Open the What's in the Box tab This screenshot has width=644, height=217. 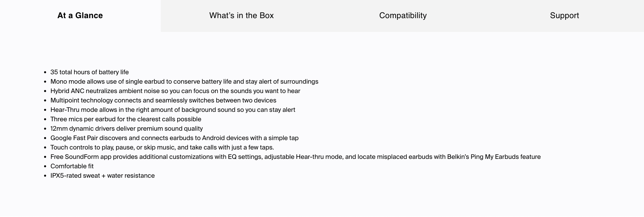242,15
